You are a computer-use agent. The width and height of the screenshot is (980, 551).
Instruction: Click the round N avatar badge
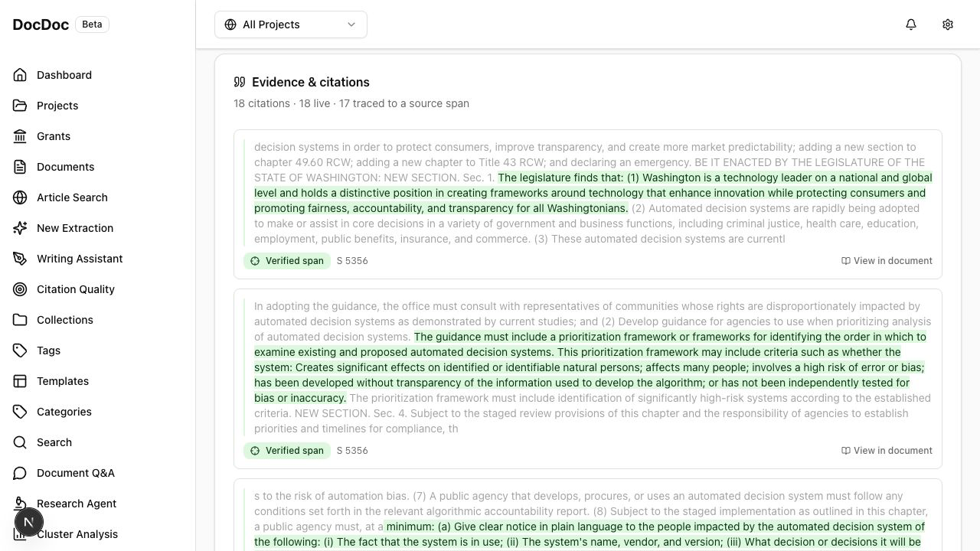pos(29,523)
